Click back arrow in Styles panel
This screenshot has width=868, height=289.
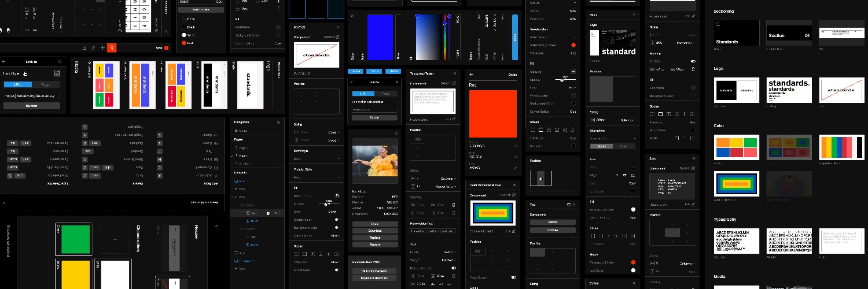pyautogui.click(x=471, y=74)
